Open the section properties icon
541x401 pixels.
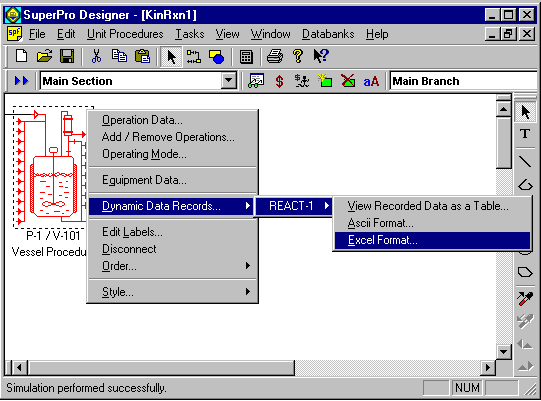click(256, 81)
